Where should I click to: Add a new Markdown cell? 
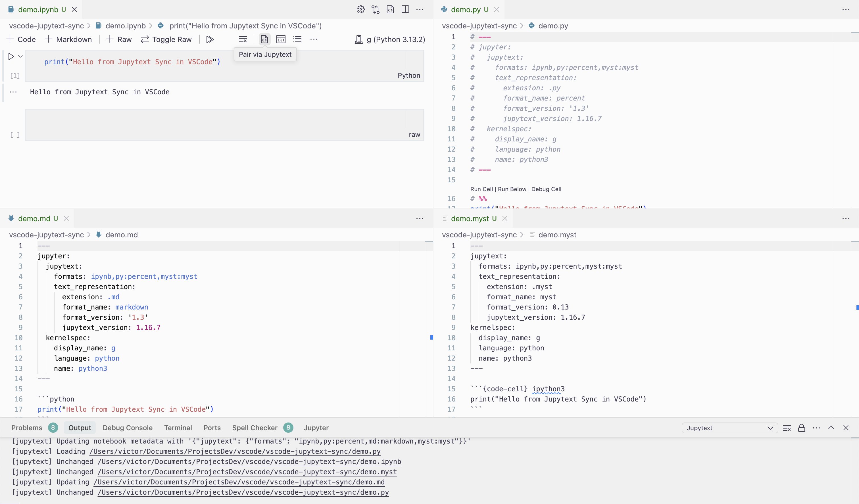point(68,39)
